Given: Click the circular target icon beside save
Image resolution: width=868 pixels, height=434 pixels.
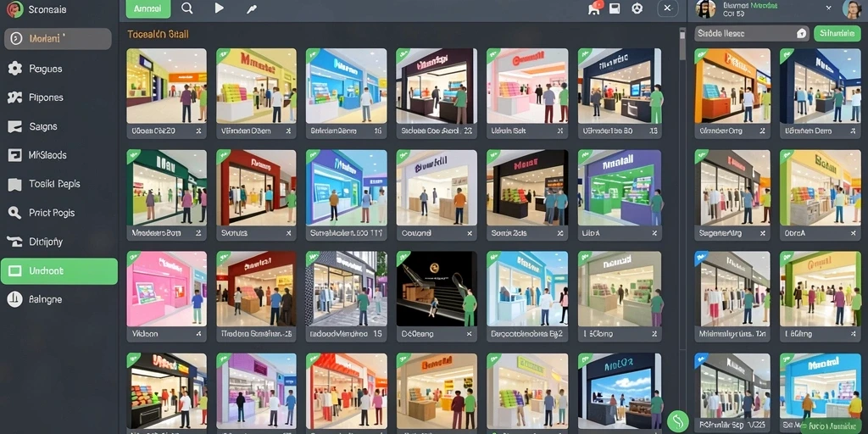Looking at the screenshot, I should (637, 8).
